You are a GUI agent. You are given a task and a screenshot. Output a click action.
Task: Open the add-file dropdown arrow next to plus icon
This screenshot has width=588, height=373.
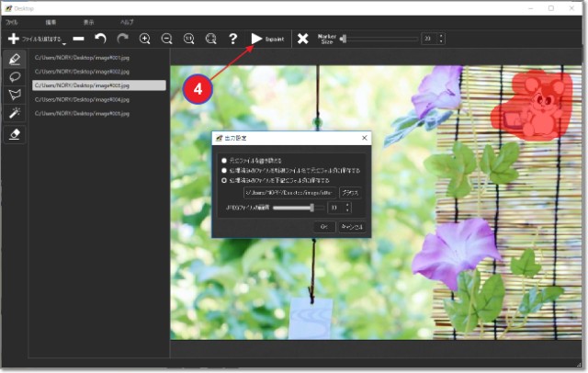coord(64,42)
